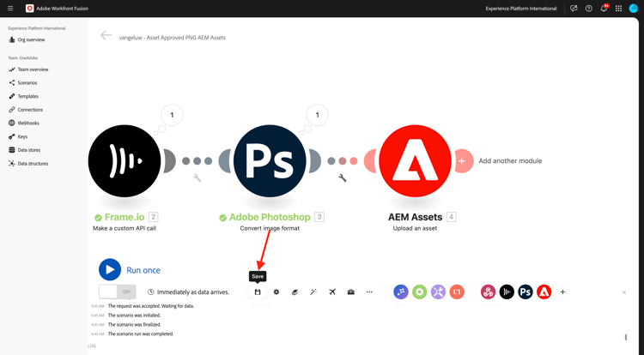644x355 pixels.
Task: Click the 'Adobe Photoshop' module title label
Action: tap(270, 217)
